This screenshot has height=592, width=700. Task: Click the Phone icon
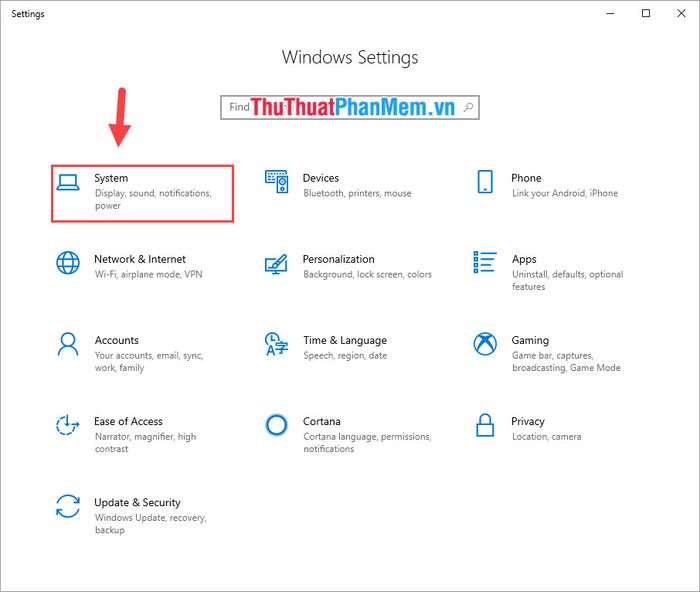pyautogui.click(x=485, y=181)
